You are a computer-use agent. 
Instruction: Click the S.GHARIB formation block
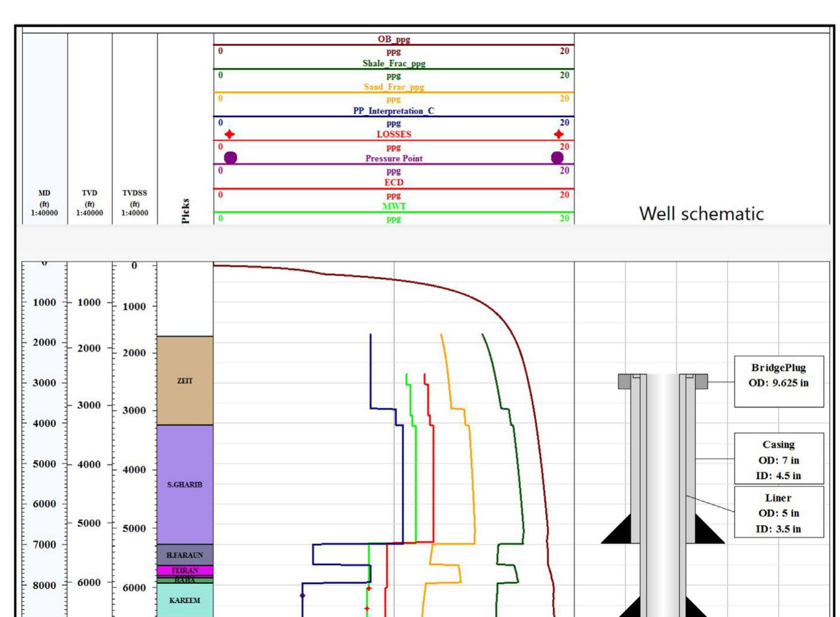click(x=185, y=485)
